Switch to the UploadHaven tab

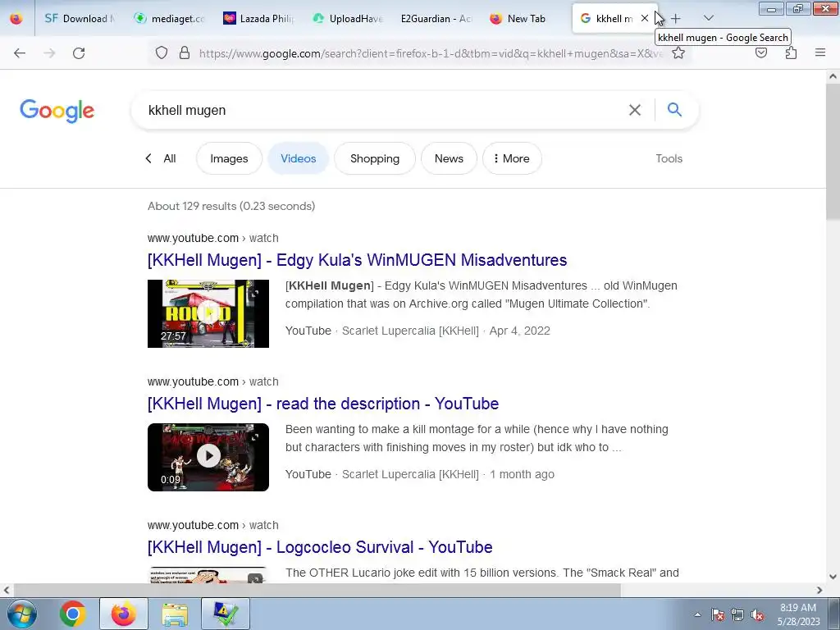(348, 19)
